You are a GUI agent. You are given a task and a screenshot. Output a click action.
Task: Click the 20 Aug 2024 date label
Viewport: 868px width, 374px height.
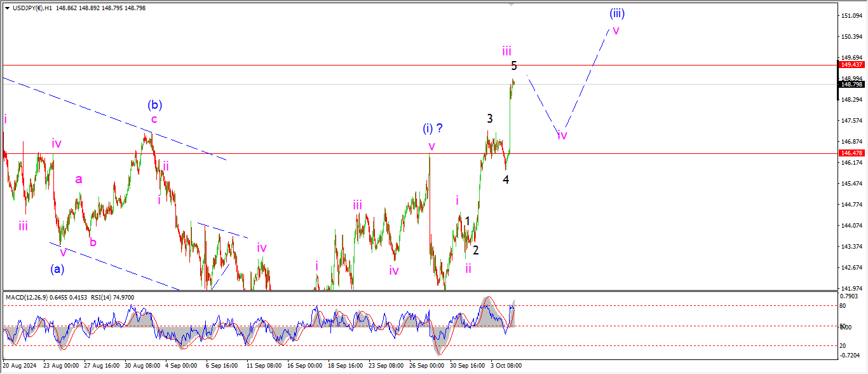click(19, 366)
